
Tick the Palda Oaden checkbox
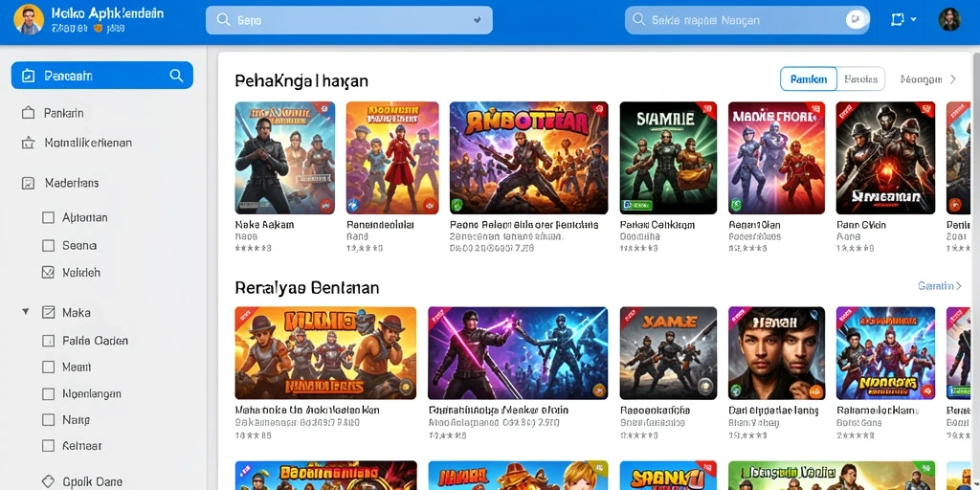click(48, 341)
